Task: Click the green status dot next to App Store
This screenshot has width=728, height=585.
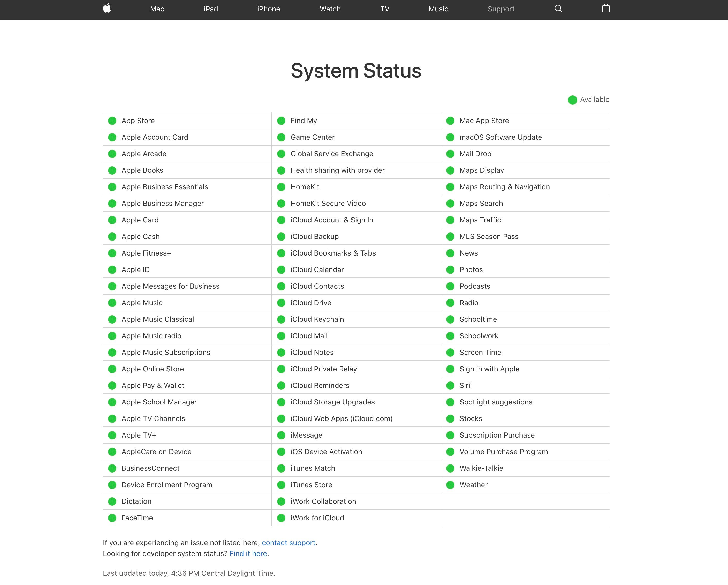Action: (x=112, y=121)
